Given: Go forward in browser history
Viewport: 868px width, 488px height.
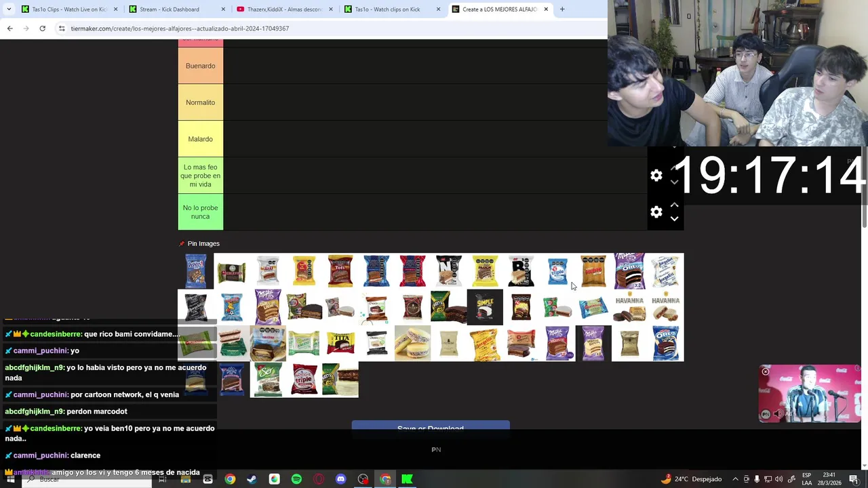Looking at the screenshot, I should [x=26, y=28].
